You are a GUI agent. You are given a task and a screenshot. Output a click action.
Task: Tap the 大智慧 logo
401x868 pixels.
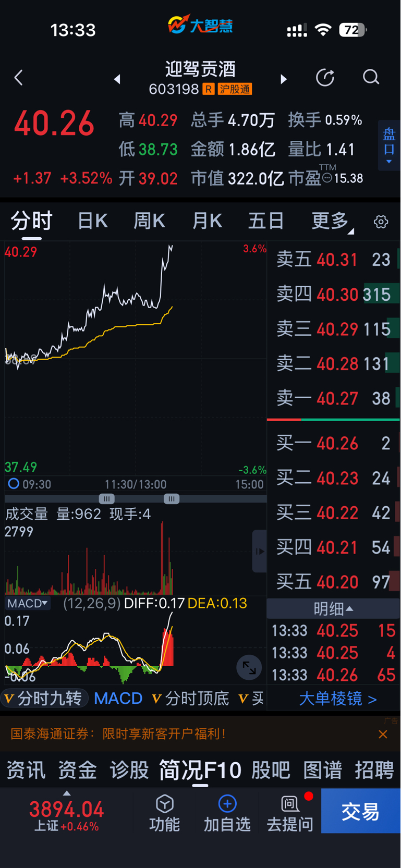tap(200, 25)
